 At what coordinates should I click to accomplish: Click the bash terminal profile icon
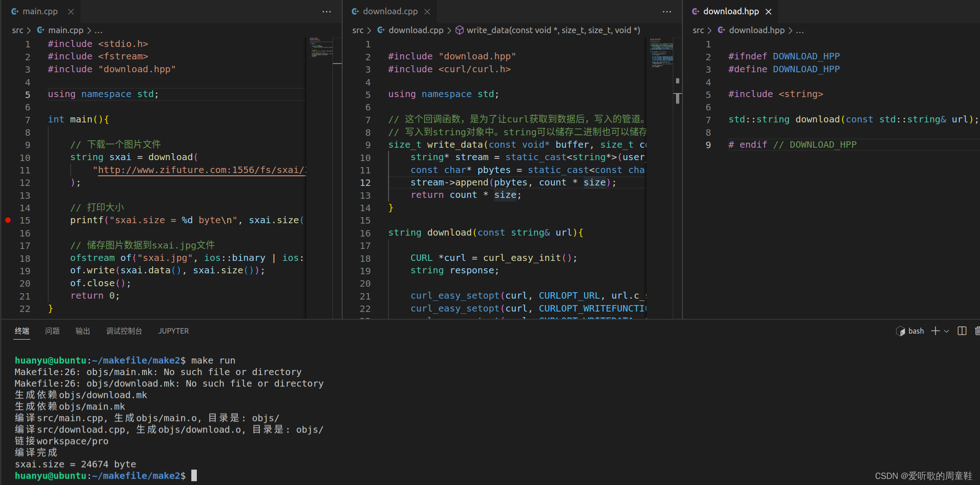click(x=900, y=331)
